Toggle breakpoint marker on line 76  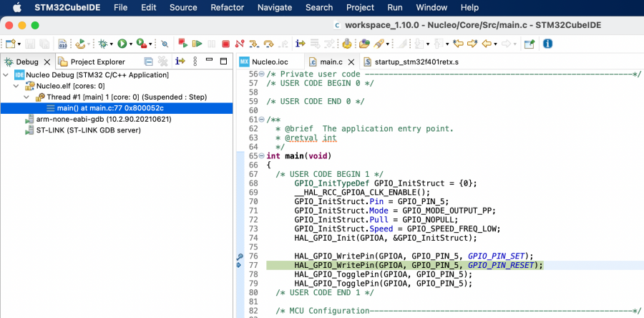[x=240, y=256]
